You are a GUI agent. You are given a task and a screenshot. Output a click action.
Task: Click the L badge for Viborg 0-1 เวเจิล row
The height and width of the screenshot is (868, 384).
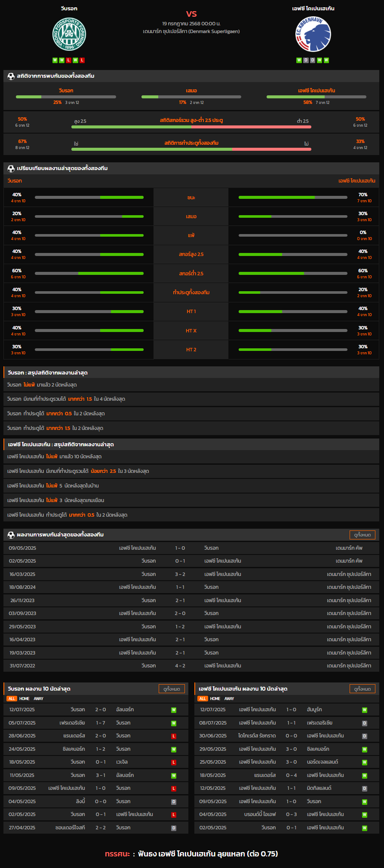coord(174,762)
